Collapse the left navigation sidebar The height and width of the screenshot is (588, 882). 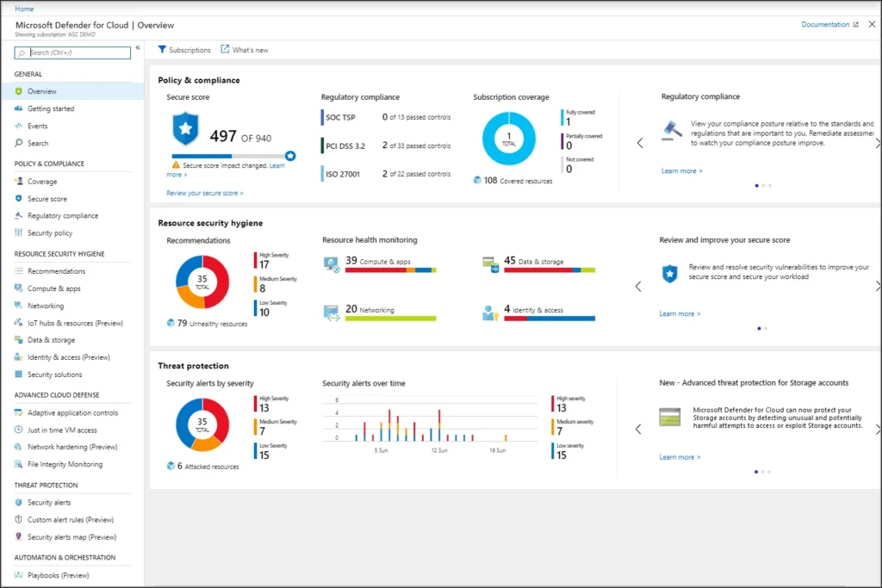pyautogui.click(x=138, y=48)
